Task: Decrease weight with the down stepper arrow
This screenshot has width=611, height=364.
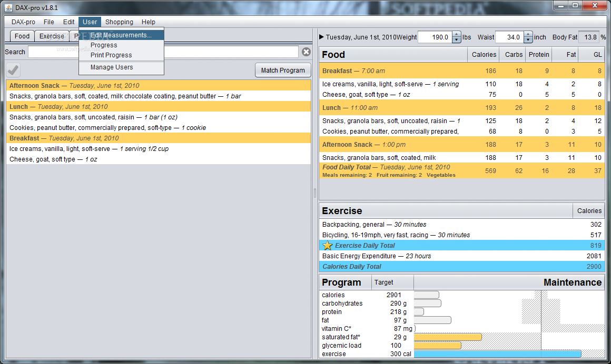Action: 456,40
